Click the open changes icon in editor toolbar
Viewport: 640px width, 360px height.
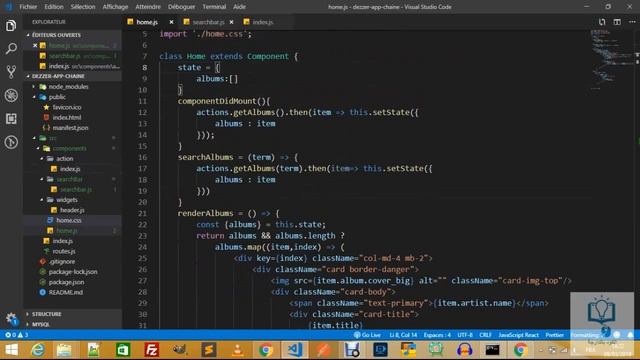602,22
